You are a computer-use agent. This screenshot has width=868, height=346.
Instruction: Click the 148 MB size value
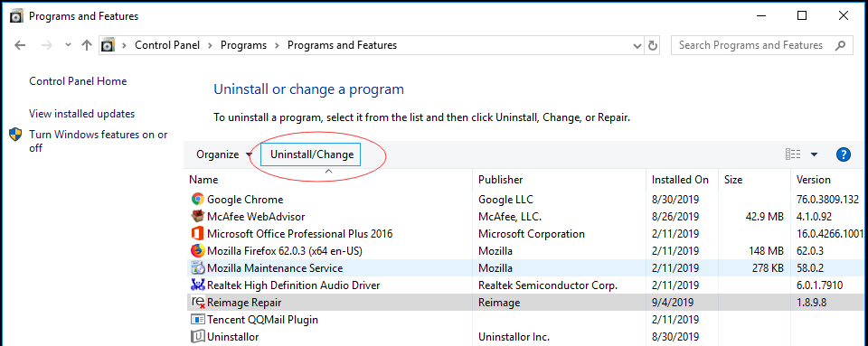click(x=766, y=251)
